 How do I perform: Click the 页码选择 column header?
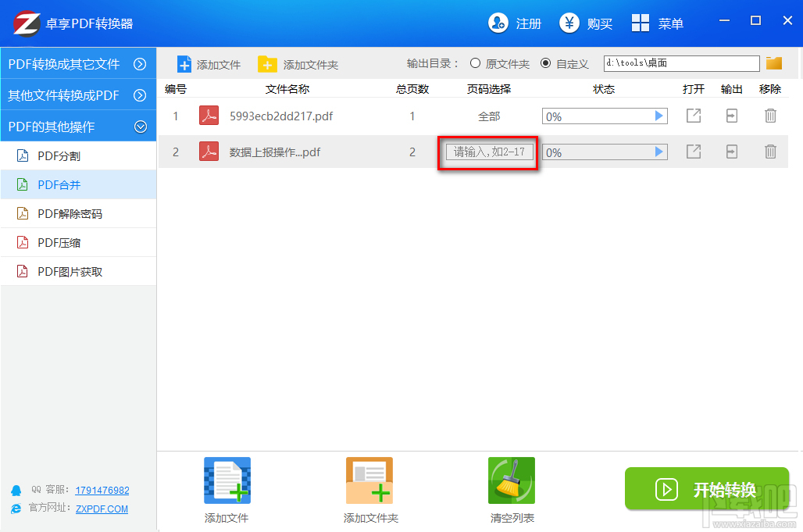tap(489, 89)
